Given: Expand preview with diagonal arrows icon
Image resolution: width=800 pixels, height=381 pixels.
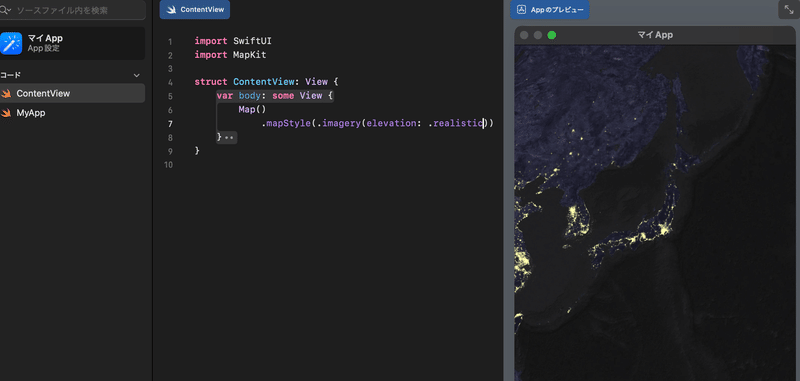Looking at the screenshot, I should pyautogui.click(x=789, y=10).
